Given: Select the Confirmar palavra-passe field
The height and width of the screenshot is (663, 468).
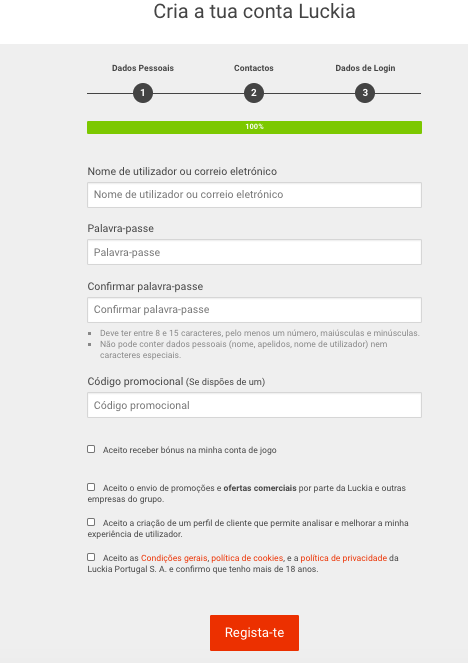Looking at the screenshot, I should [255, 310].
